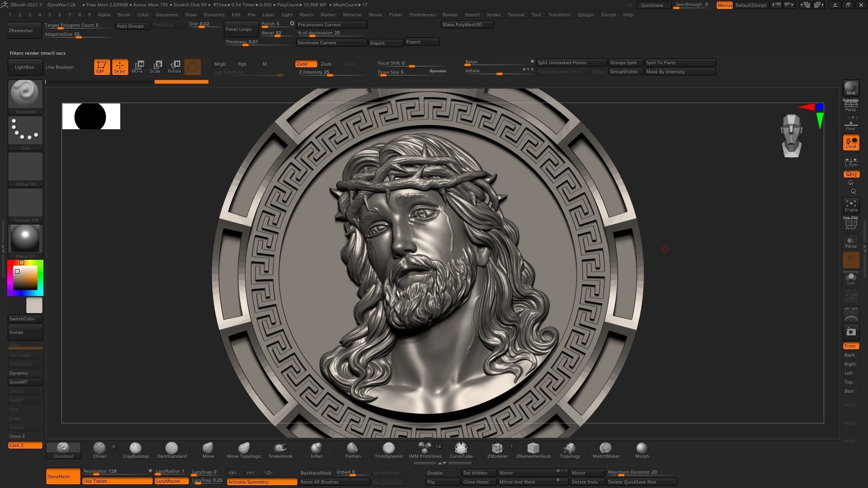Open the Tool menu
The image size is (868, 488).
click(x=536, y=14)
